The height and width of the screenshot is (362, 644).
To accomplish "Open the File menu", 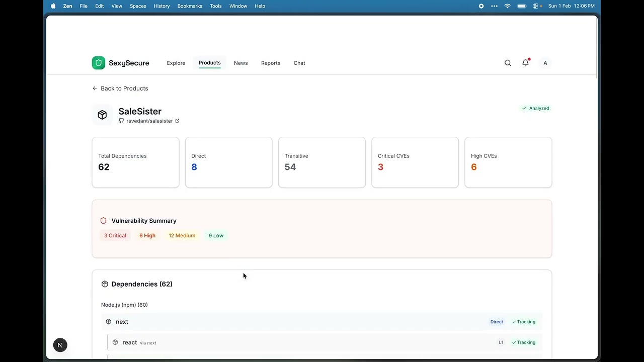I will point(84,6).
